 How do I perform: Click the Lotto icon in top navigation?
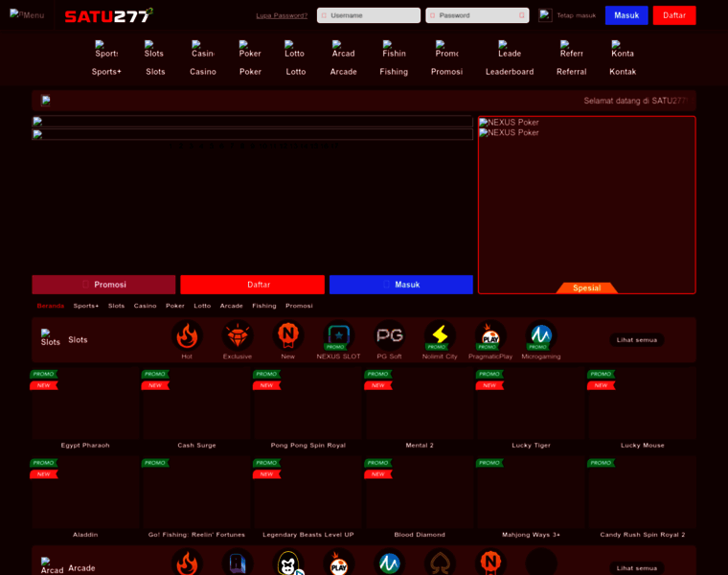[x=294, y=49]
